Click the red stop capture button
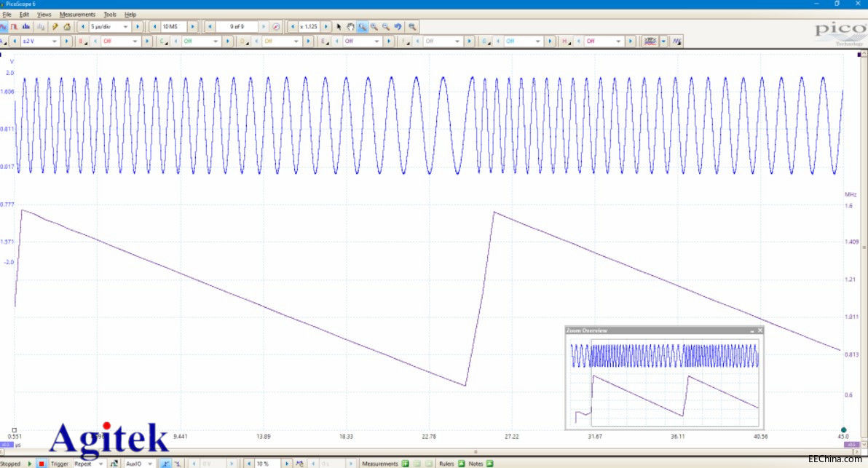Screen dimensions: 868x468 41,464
